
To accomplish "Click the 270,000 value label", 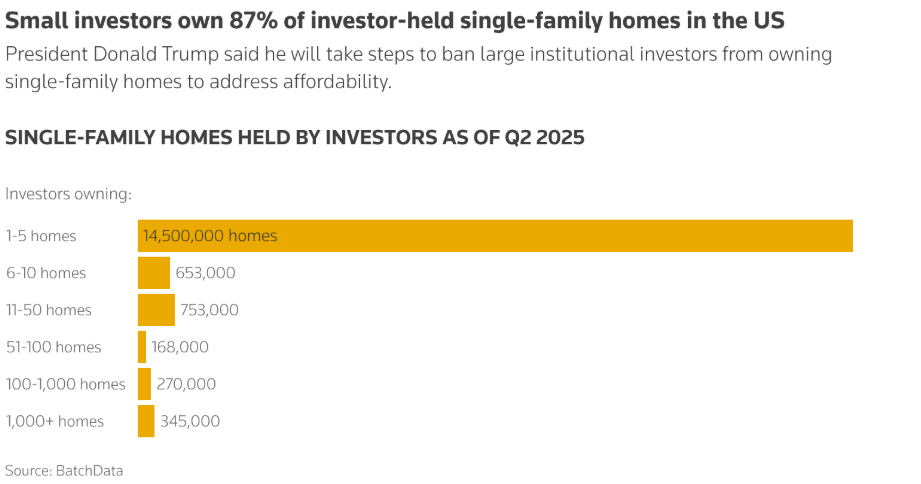I will pyautogui.click(x=186, y=384).
